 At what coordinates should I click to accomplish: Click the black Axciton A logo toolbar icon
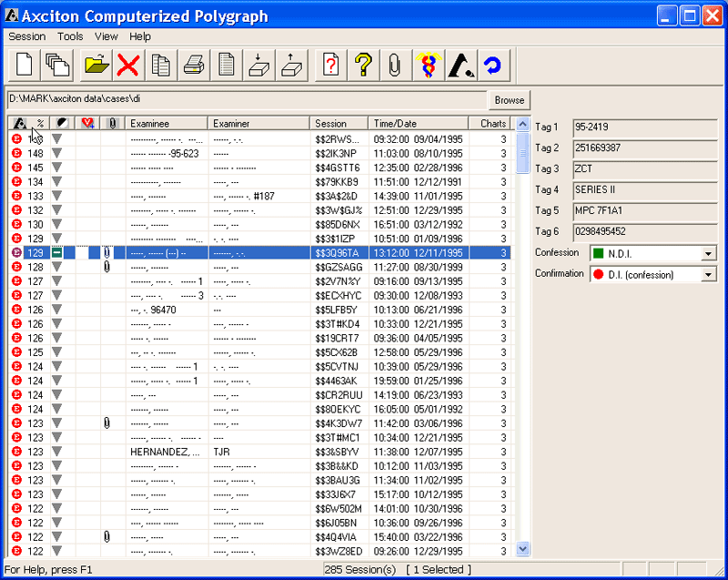pyautogui.click(x=461, y=65)
